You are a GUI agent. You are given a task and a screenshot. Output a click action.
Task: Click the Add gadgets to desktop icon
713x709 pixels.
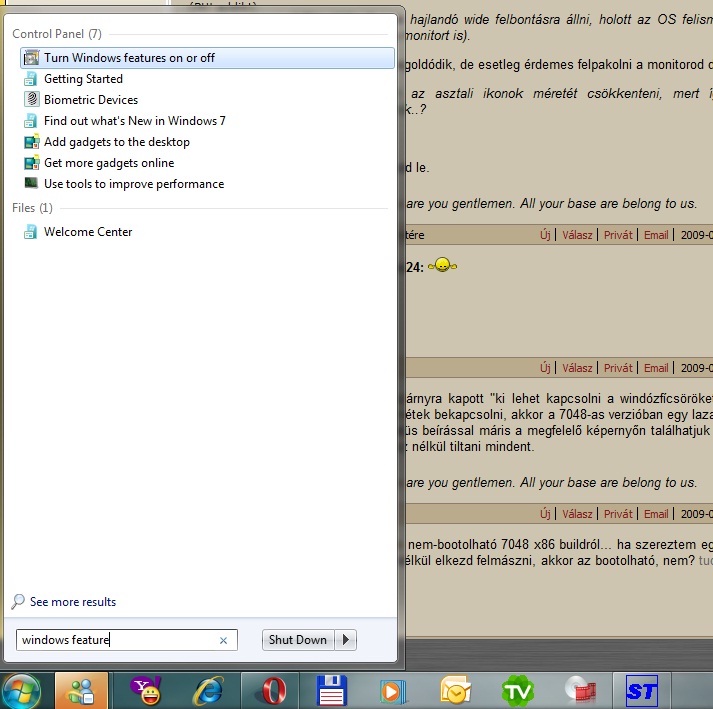coord(31,142)
